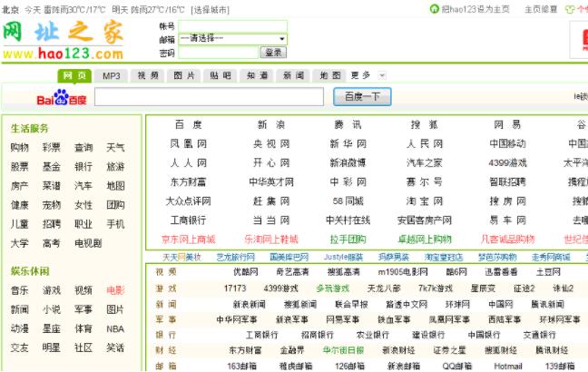Open the 国美库巴网 link

[289, 258]
